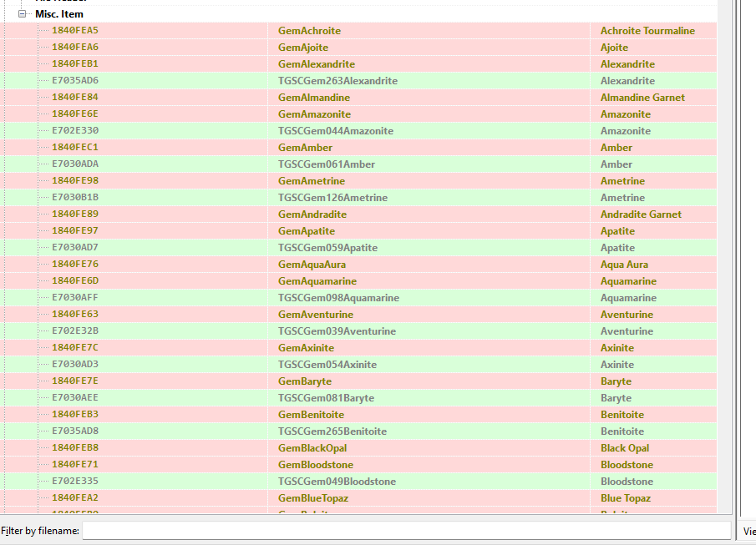Select TGSCGem126Ametrine entry
756x545 pixels.
pyautogui.click(x=332, y=198)
